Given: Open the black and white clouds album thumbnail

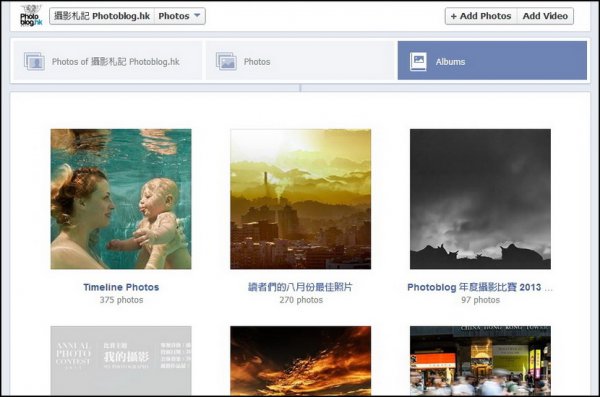Looking at the screenshot, I should coord(480,199).
